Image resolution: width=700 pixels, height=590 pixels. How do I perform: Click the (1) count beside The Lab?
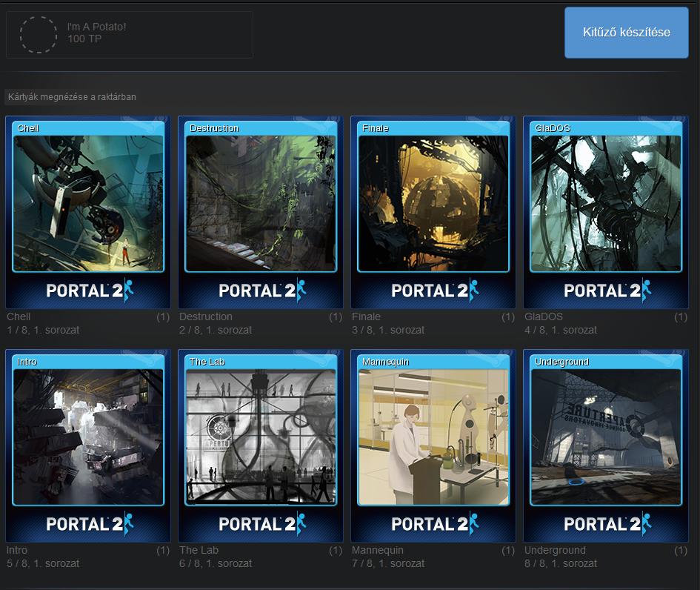click(336, 551)
